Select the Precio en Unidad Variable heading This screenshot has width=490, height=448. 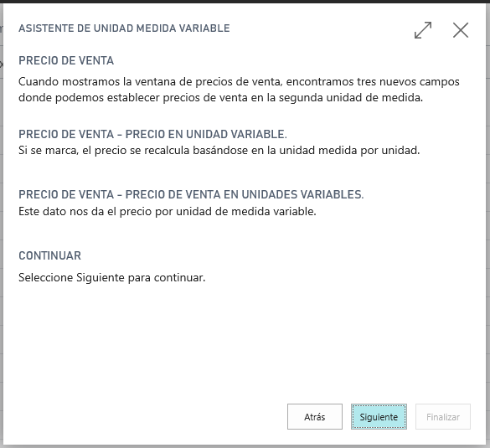pyautogui.click(x=152, y=134)
